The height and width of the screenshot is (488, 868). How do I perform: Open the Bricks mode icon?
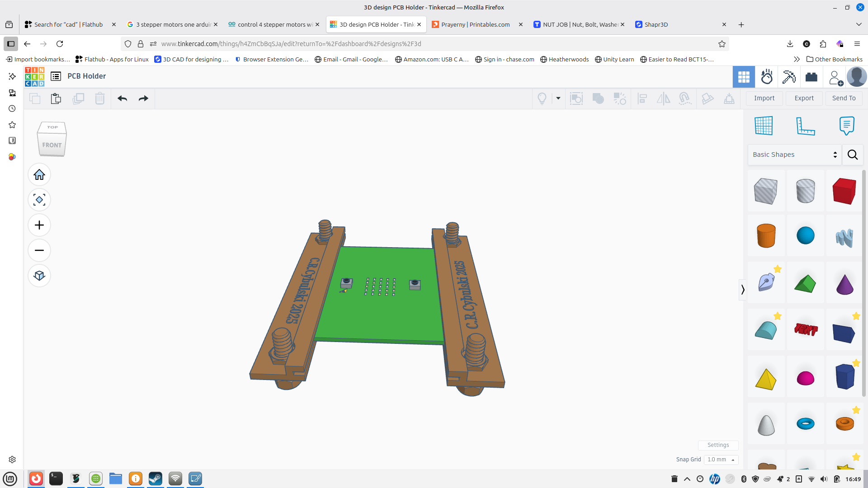[811, 77]
